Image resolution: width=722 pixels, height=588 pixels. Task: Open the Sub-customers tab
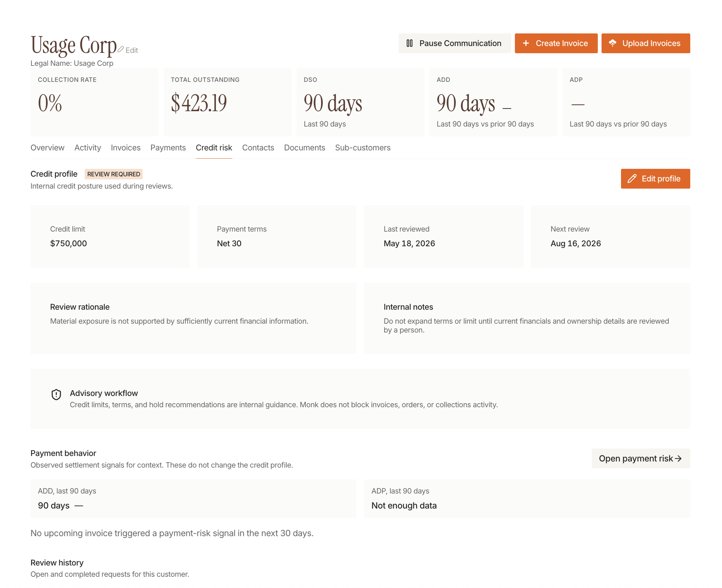pyautogui.click(x=363, y=148)
